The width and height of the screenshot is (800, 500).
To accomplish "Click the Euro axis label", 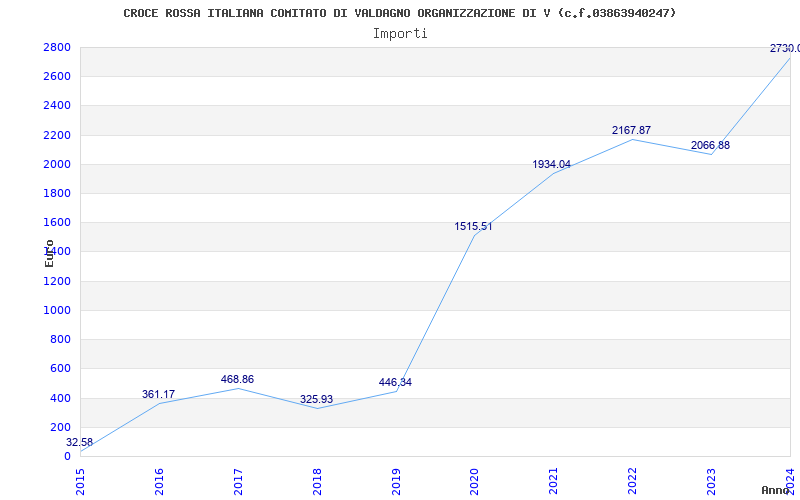I will click(49, 253).
